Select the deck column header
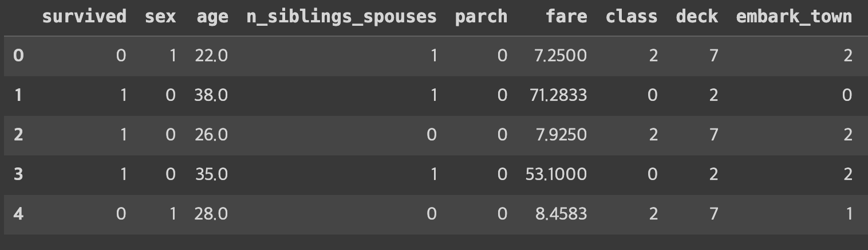Viewport: 868px width, 250px height. (697, 17)
